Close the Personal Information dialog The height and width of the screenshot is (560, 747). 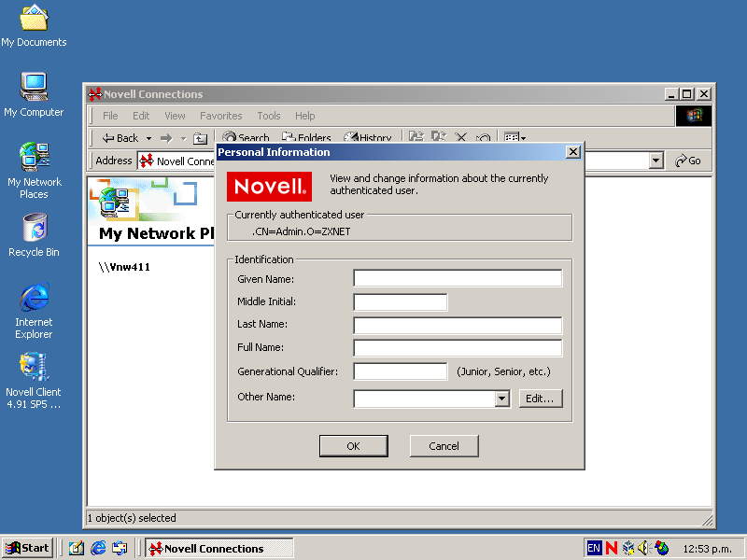click(x=572, y=152)
